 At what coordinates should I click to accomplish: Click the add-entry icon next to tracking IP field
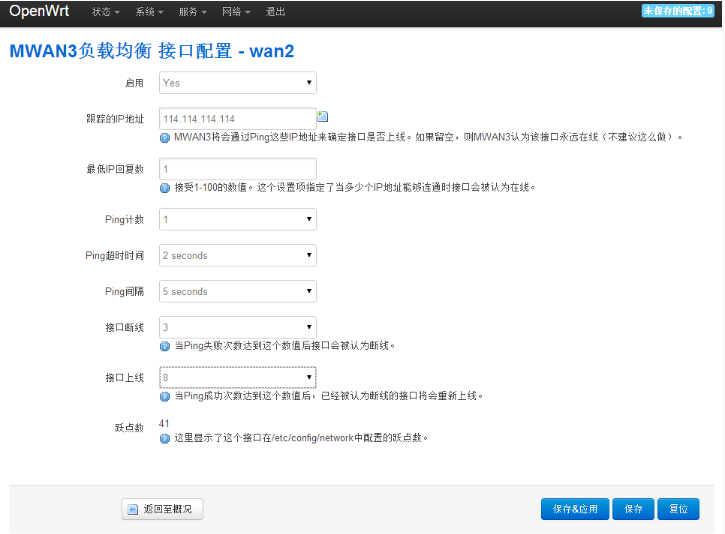point(323,116)
